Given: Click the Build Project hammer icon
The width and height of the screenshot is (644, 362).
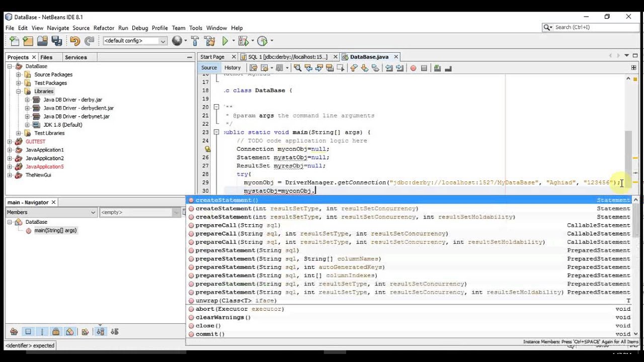Looking at the screenshot, I should click(x=195, y=41).
